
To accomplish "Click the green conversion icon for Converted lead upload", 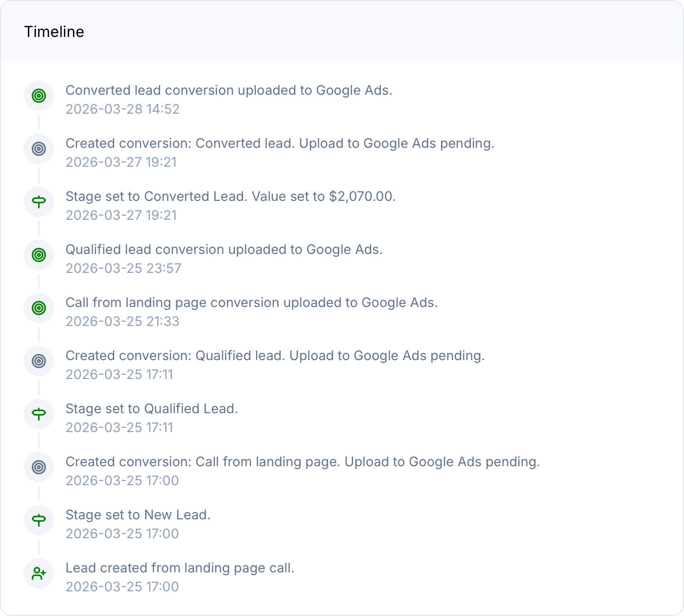I will (x=39, y=95).
